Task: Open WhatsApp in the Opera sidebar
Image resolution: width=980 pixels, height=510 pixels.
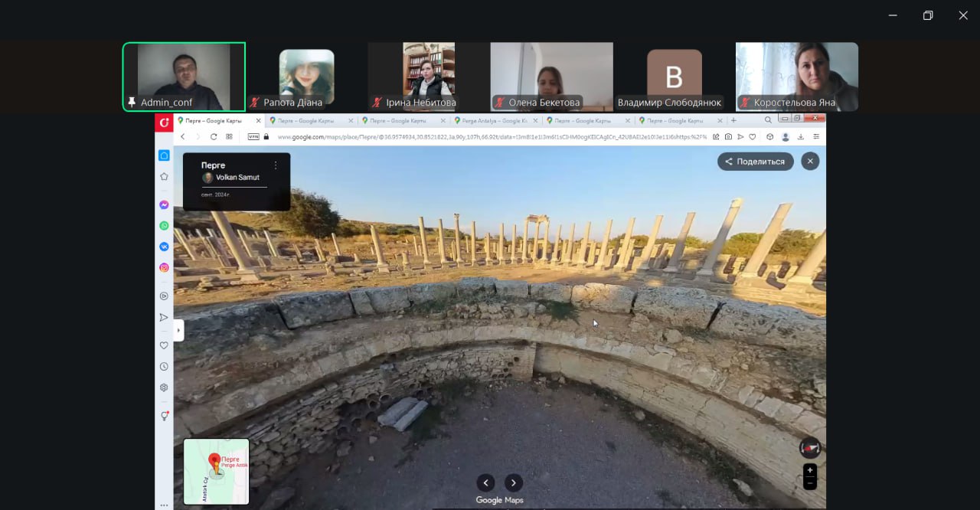Action: point(164,226)
